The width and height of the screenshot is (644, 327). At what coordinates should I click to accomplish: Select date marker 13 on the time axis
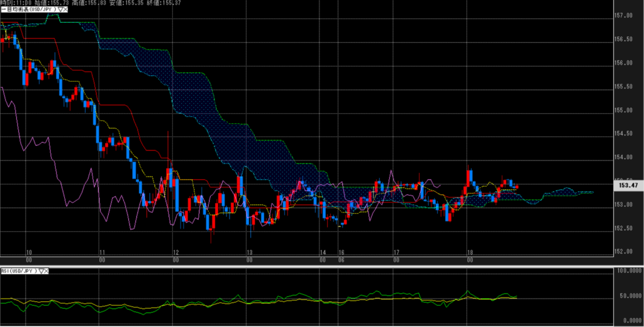click(250, 252)
